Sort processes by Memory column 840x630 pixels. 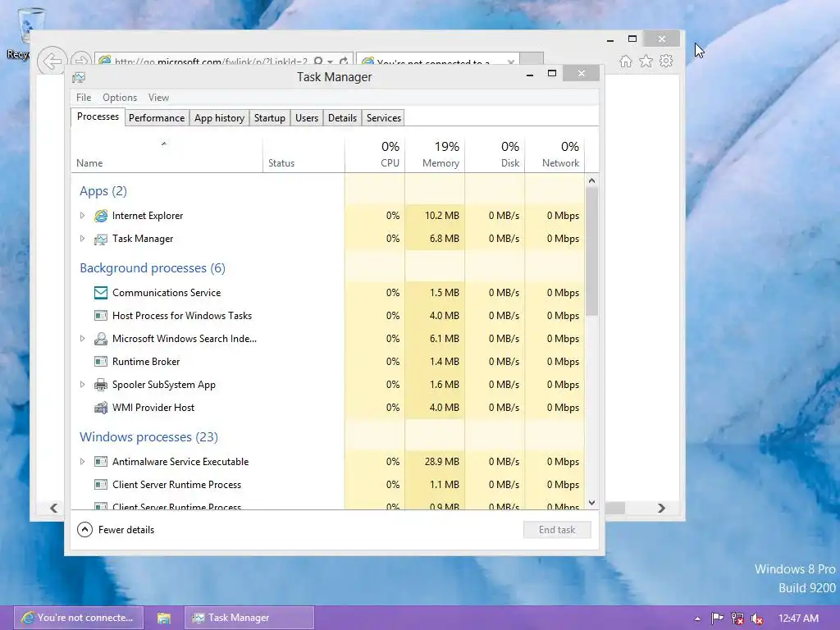pos(435,154)
